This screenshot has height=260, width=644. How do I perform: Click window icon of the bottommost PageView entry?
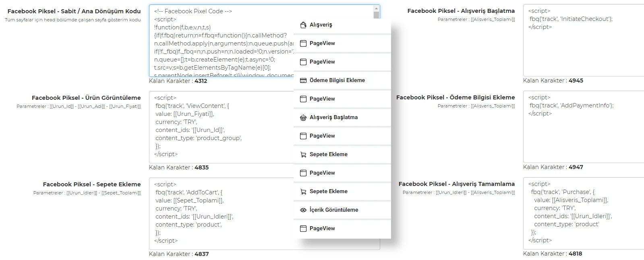point(303,229)
